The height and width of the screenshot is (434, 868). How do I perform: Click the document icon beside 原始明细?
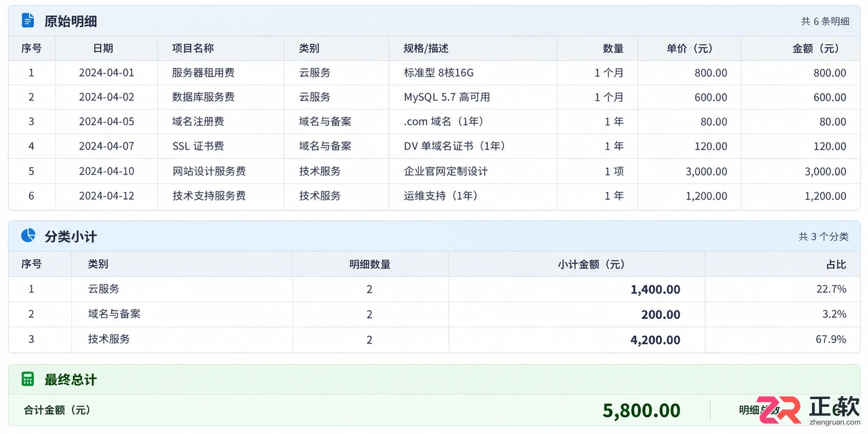click(x=28, y=20)
